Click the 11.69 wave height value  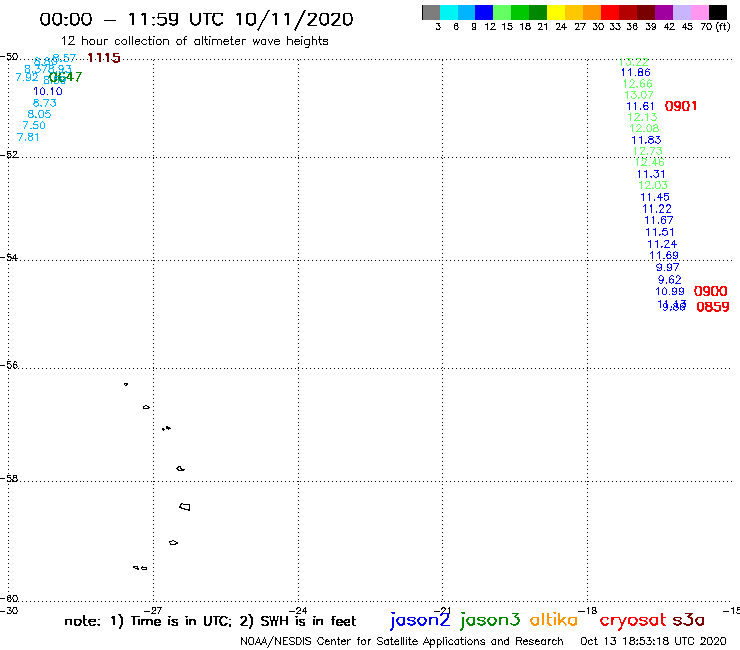[x=664, y=255]
